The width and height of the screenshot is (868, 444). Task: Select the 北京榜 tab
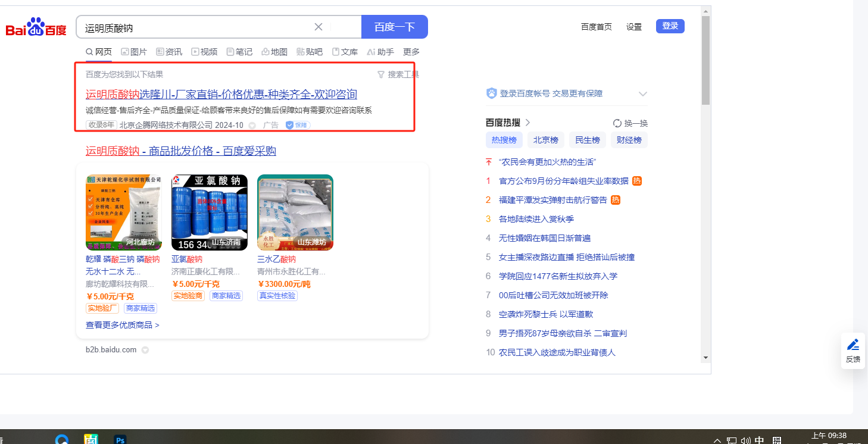pyautogui.click(x=546, y=140)
